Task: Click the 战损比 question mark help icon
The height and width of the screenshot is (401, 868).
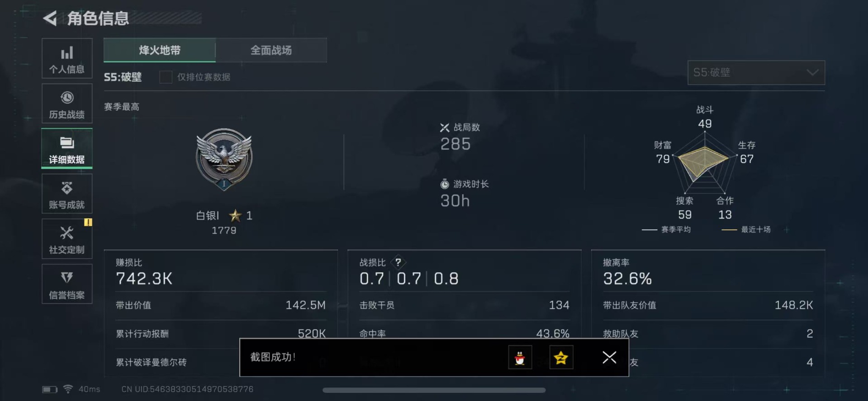Action: [398, 262]
